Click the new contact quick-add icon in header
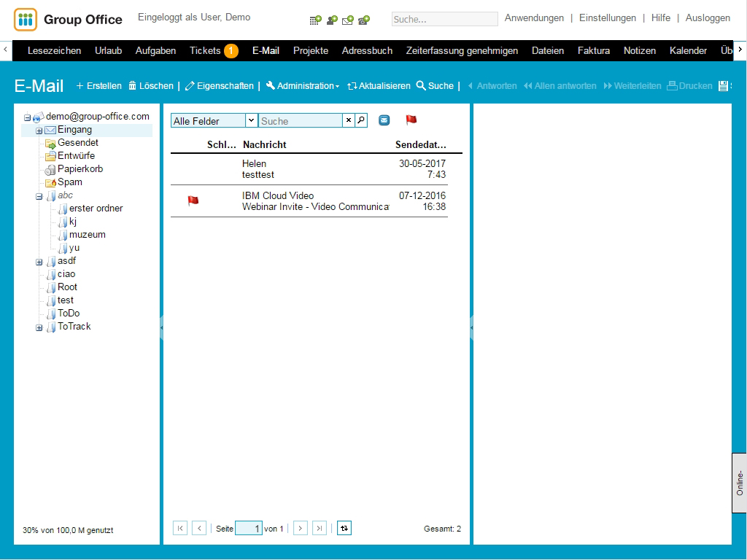Screen dimensions: 747x560 click(331, 20)
